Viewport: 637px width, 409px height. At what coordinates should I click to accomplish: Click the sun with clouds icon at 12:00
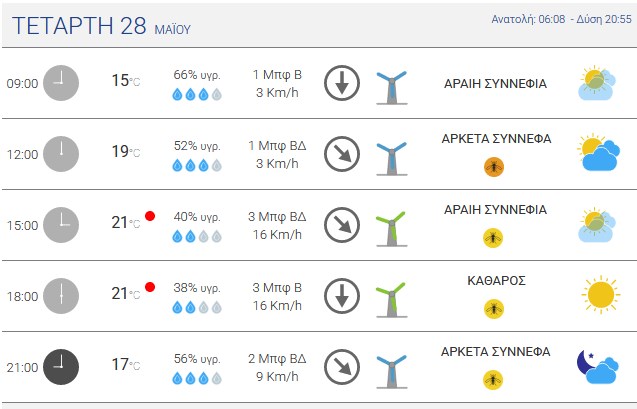[598, 152]
